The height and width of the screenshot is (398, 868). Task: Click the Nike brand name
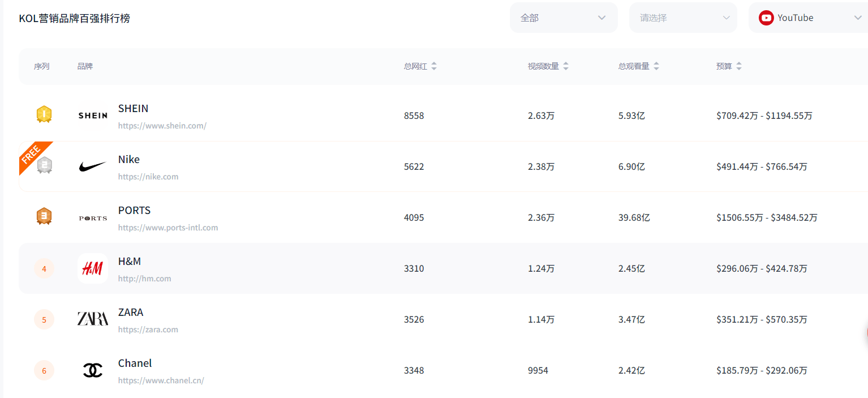(129, 159)
